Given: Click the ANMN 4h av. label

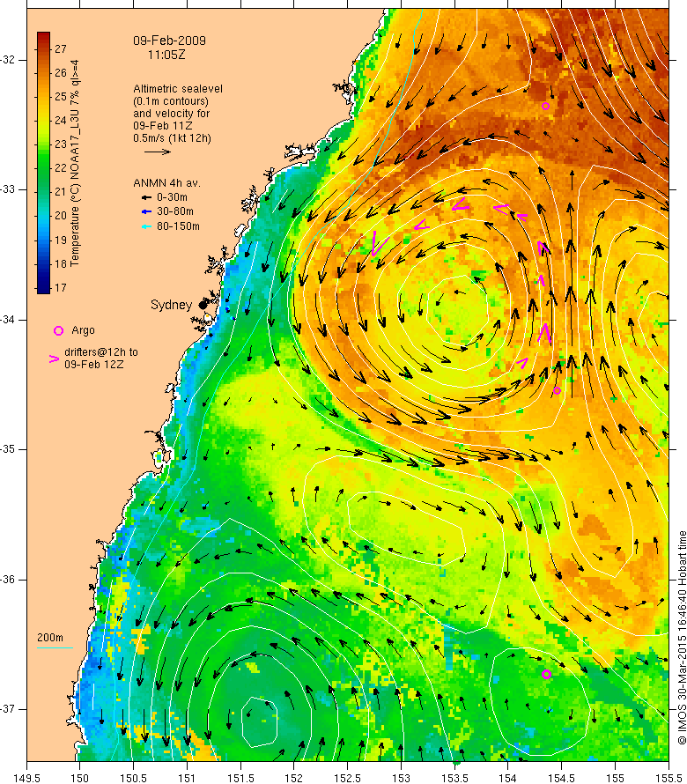Looking at the screenshot, I should click(x=166, y=183).
